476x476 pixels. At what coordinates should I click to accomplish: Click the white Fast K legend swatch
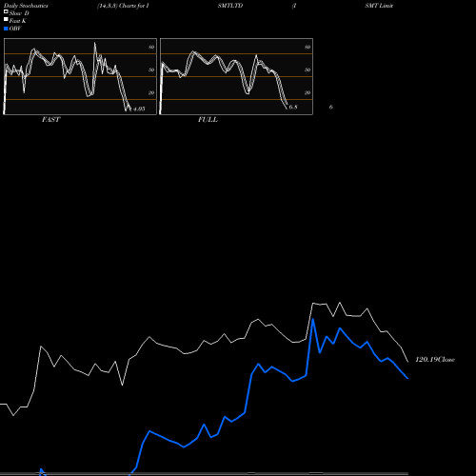[x=6, y=20]
